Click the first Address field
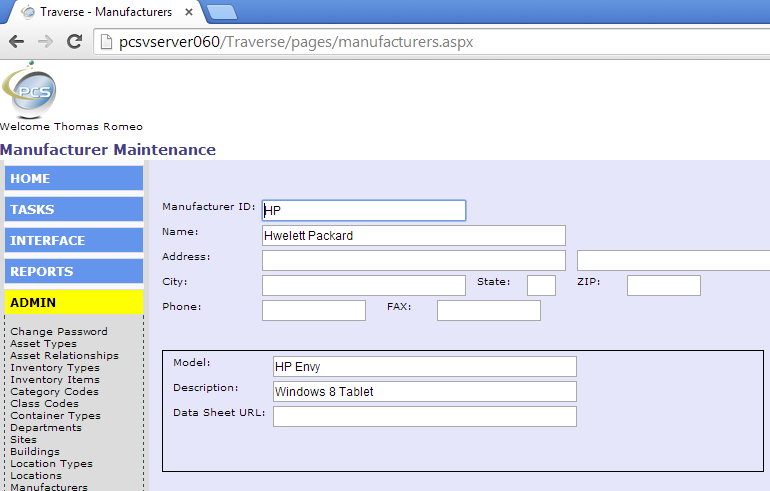770x491 pixels. [x=413, y=260]
